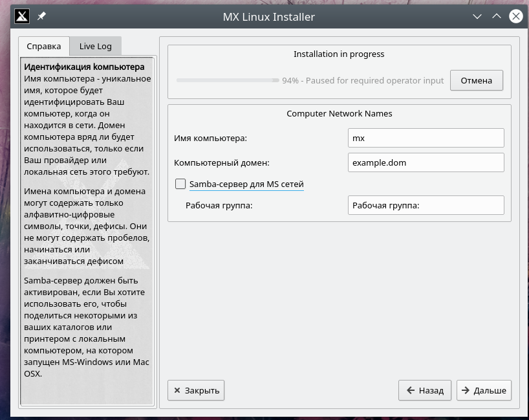Image resolution: width=529 pixels, height=420 pixels.
Task: Select the Рабочая группа input field
Action: 426,205
